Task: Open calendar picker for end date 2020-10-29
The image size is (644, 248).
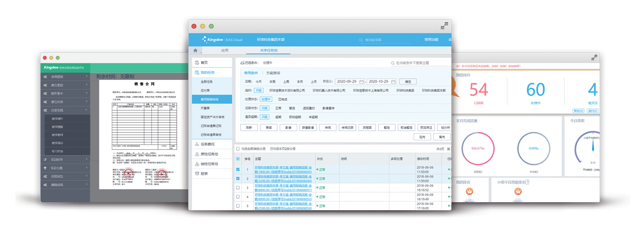Action: point(393,82)
